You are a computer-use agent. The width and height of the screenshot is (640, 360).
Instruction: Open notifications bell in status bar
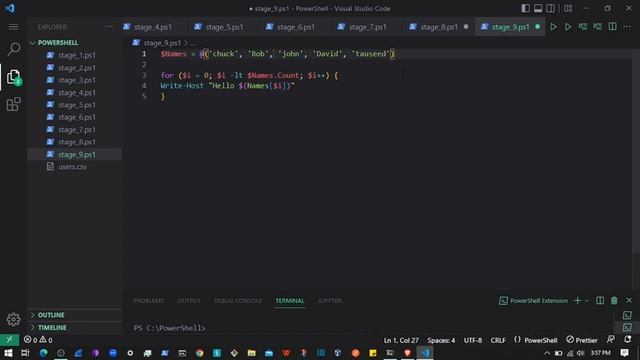(627, 340)
